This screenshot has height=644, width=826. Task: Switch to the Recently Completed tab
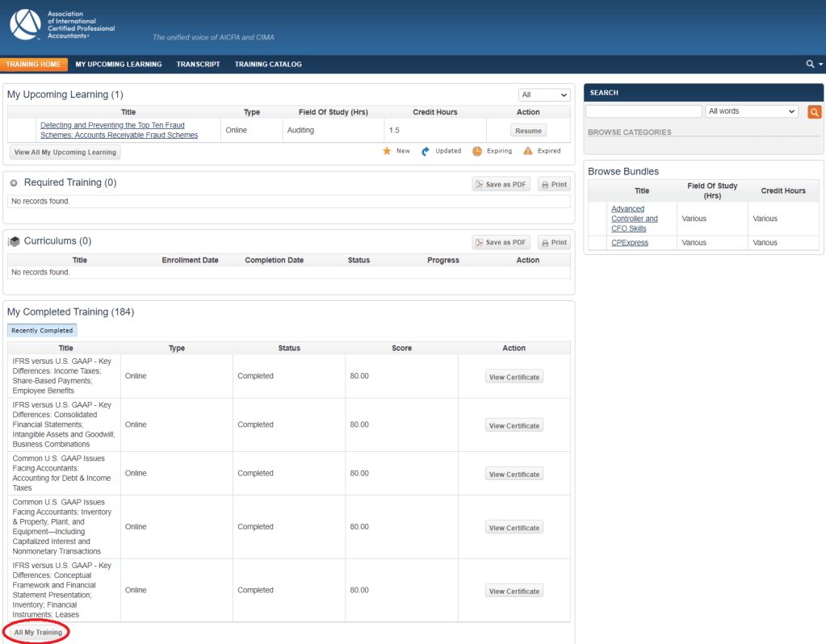(42, 330)
